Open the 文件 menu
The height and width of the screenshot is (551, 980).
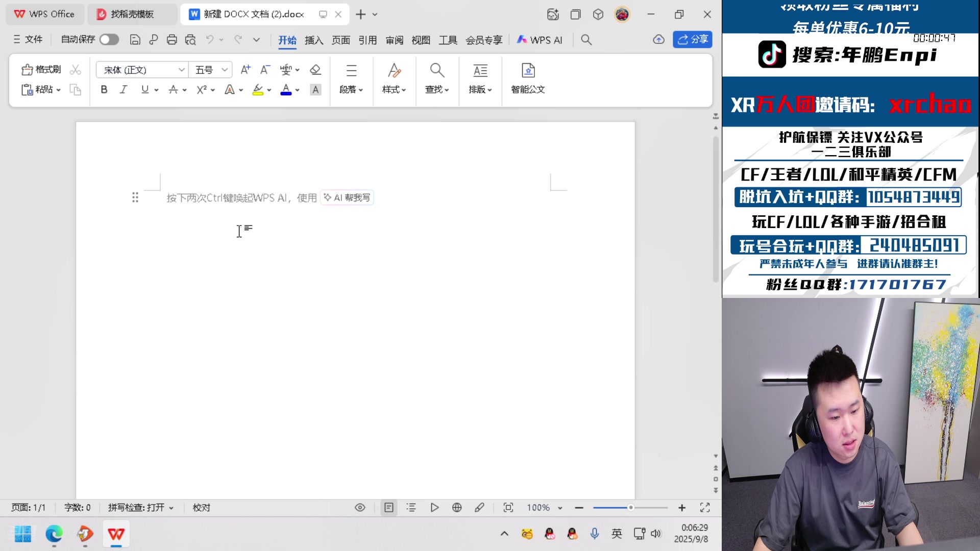point(28,39)
